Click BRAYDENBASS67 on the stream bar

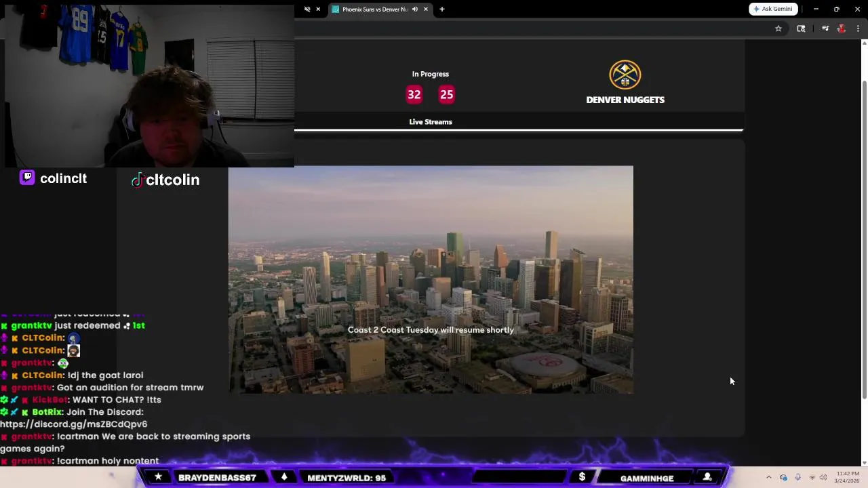click(217, 478)
